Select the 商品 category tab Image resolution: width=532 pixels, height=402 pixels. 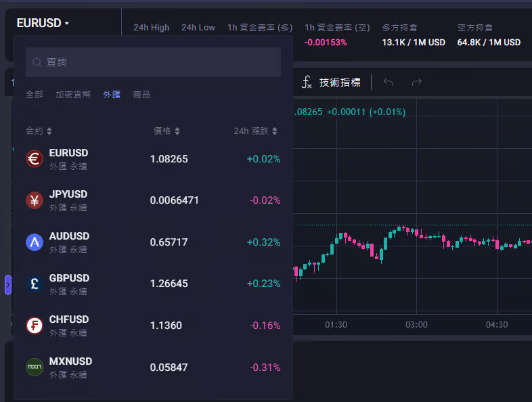tap(141, 95)
